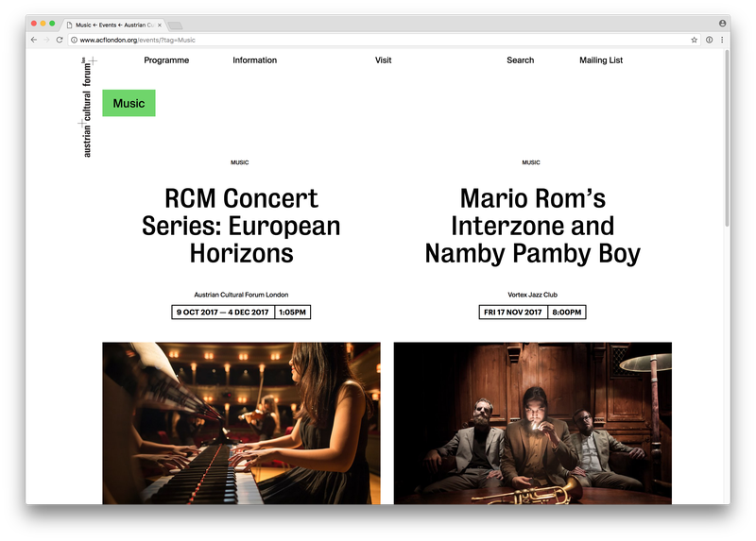The height and width of the screenshot is (541, 756).
Task: Click the page vertical scrollbar
Action: pos(727,140)
